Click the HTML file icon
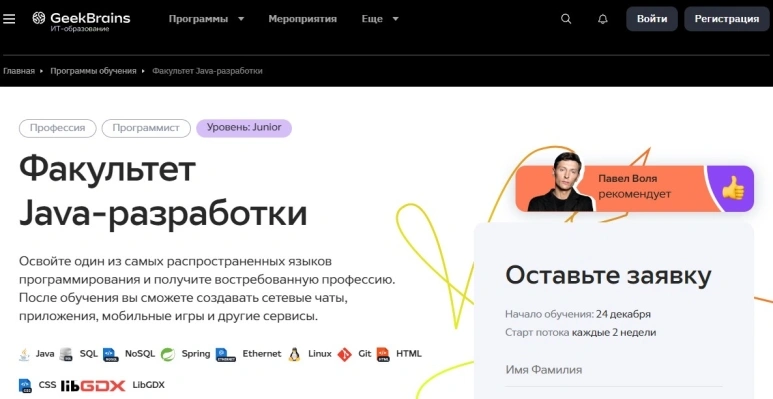Viewport: 773px width, 399px height. (x=383, y=354)
